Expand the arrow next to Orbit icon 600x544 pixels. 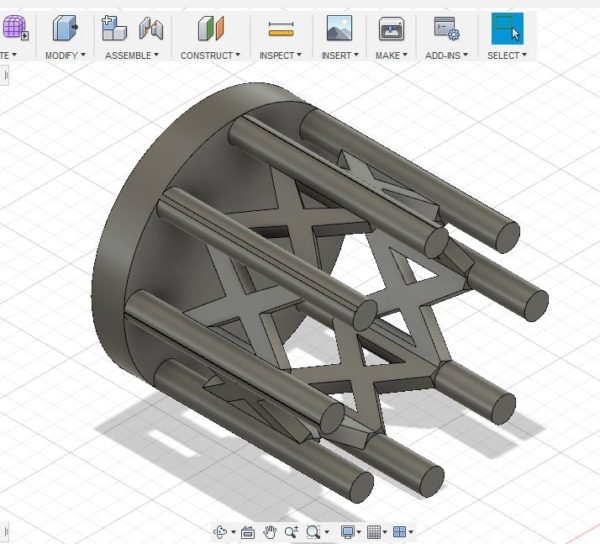tap(233, 532)
